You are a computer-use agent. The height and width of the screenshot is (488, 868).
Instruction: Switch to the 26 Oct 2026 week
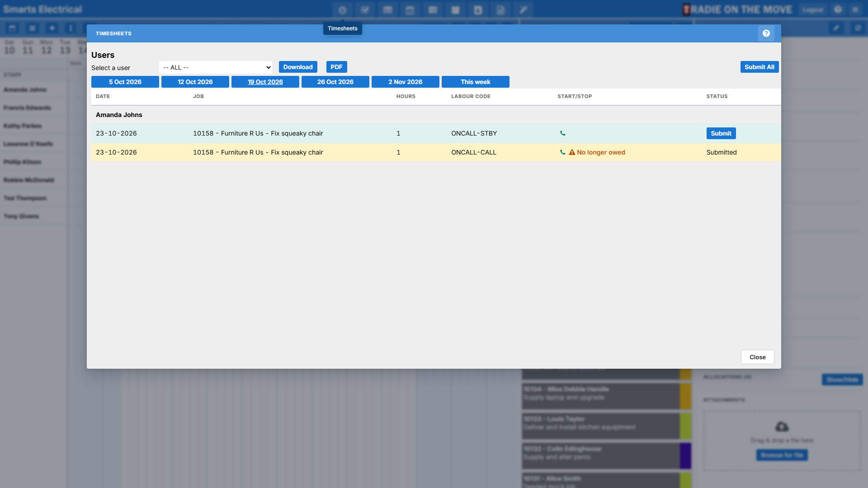point(335,82)
